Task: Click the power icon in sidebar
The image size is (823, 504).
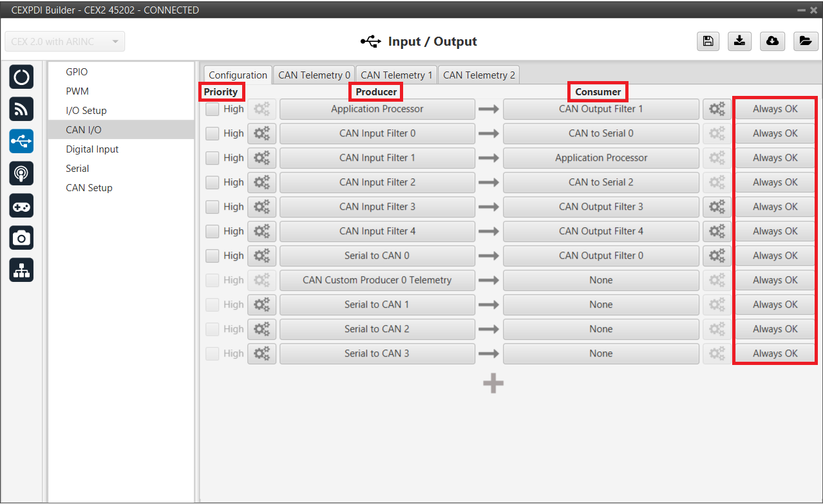Action: (x=21, y=77)
